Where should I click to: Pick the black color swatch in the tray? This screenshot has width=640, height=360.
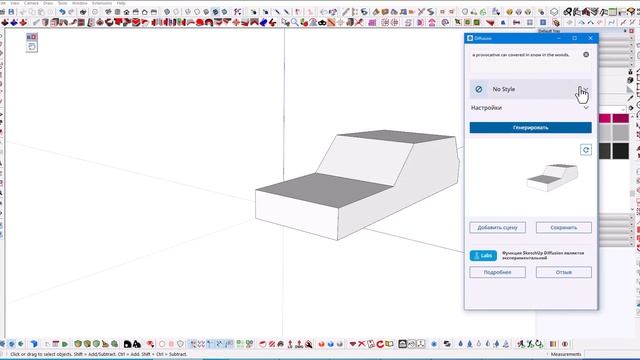[x=620, y=151]
